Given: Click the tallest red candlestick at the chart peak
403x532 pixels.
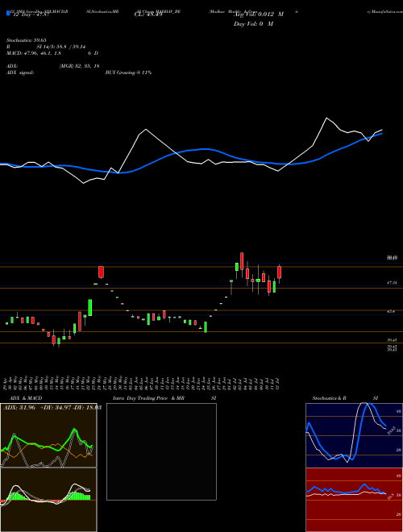Looking at the screenshot, I should (242, 261).
